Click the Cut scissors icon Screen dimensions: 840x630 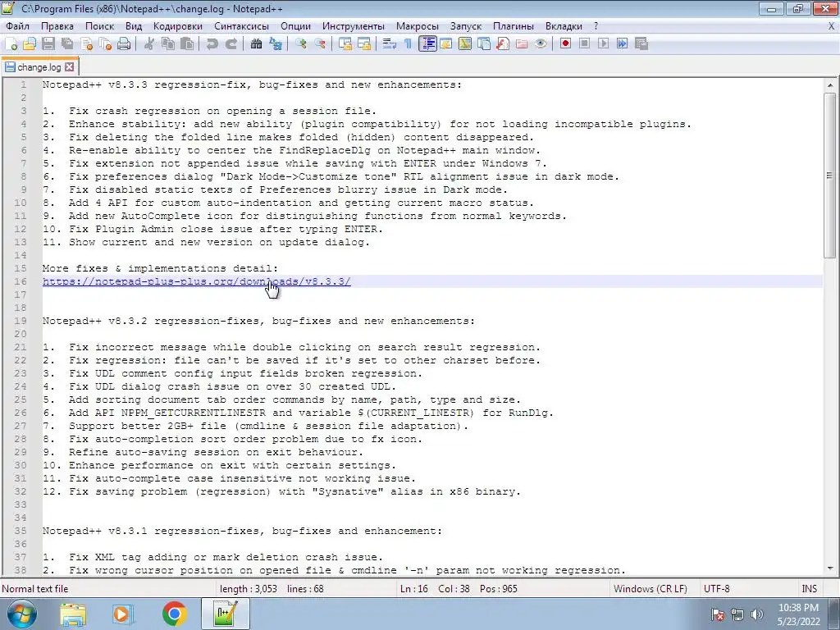coord(149,44)
